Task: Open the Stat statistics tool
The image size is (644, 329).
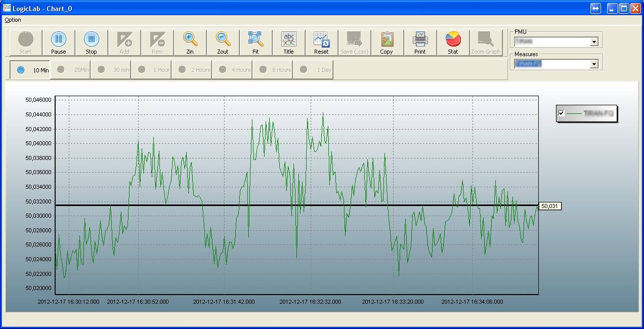Action: (x=453, y=43)
